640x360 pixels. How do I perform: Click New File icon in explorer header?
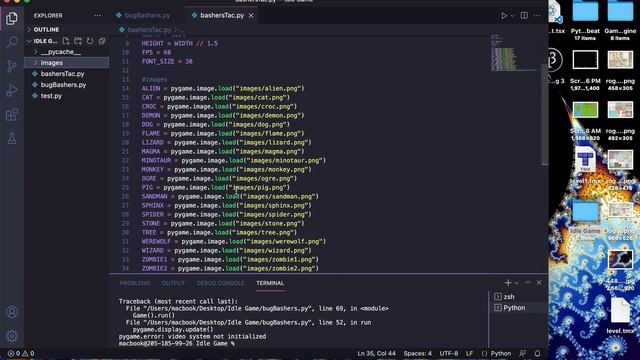click(x=66, y=41)
